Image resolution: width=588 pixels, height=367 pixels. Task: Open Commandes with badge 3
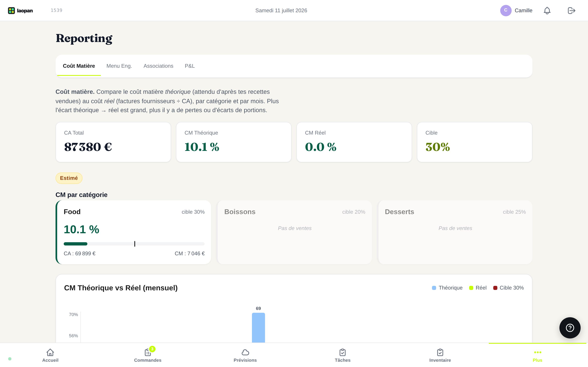[148, 355]
